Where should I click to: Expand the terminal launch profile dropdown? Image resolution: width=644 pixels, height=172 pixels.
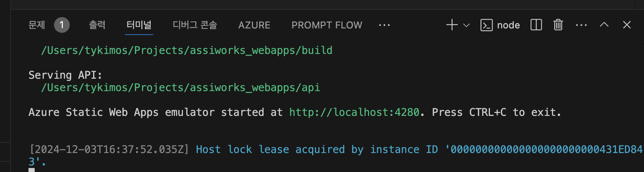[466, 25]
